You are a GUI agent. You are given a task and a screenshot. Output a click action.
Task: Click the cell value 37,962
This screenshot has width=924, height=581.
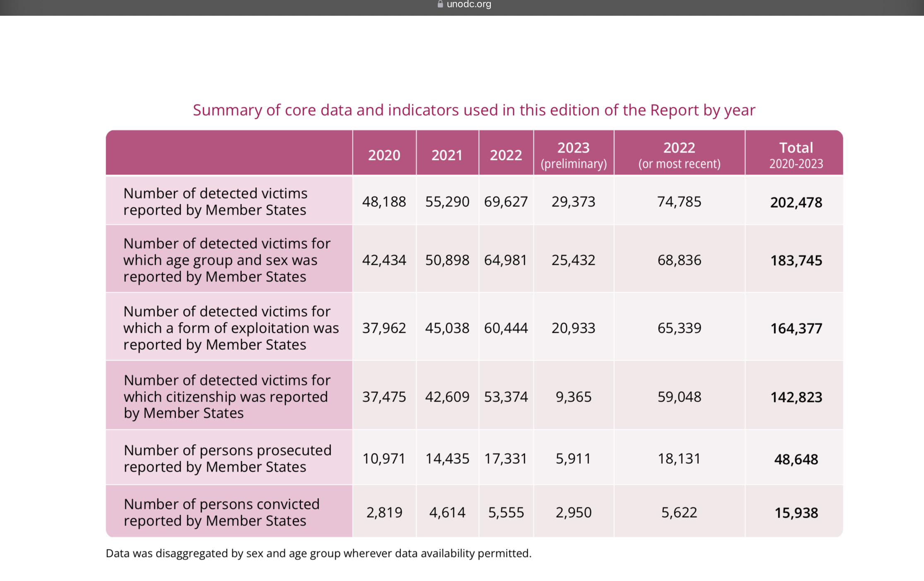coord(384,328)
